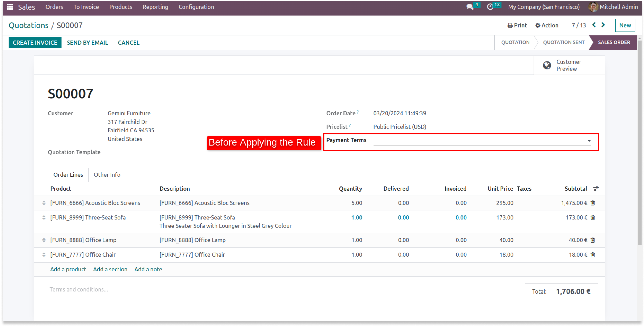The image size is (644, 326).
Task: Delete the Office Chair line
Action: click(x=593, y=255)
